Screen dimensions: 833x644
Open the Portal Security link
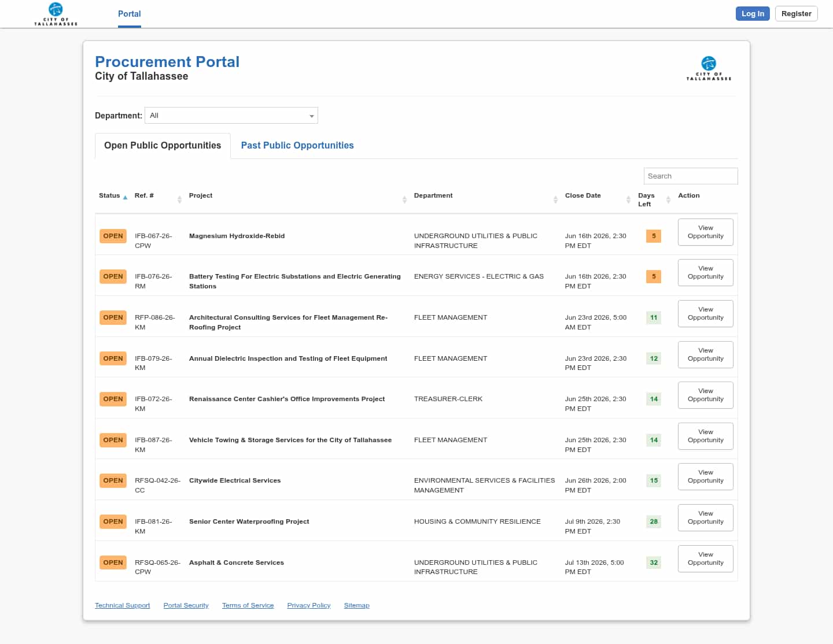(x=186, y=605)
